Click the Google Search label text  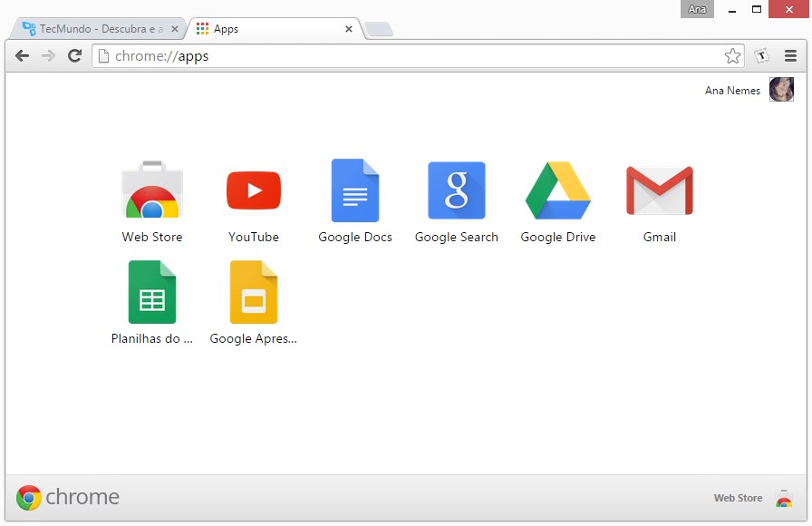[x=456, y=238]
